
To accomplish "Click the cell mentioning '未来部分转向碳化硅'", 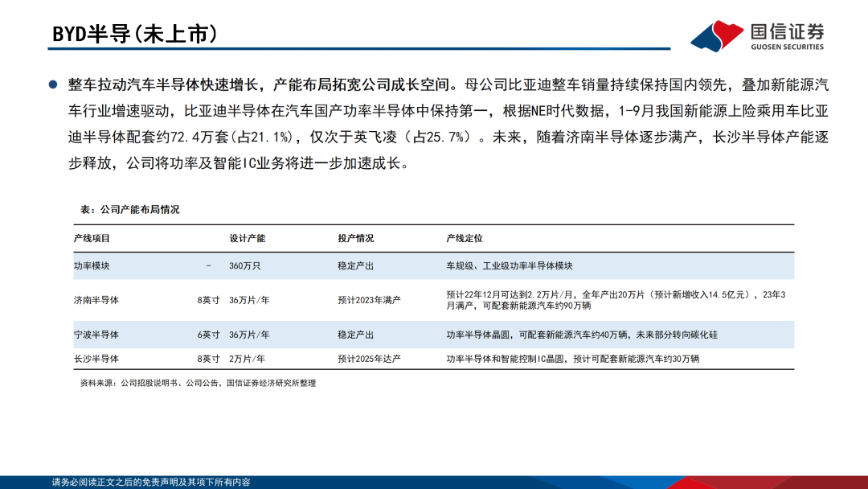I will click(x=582, y=335).
